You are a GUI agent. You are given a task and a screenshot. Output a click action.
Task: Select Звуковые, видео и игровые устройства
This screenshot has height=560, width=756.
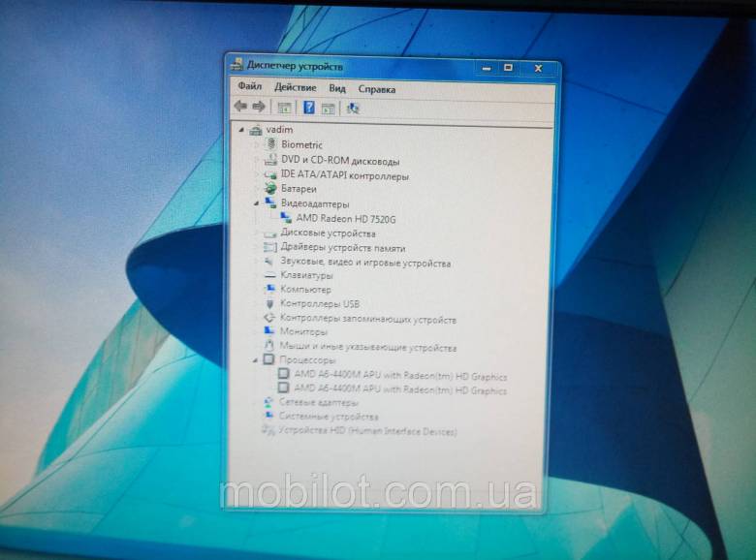[365, 263]
